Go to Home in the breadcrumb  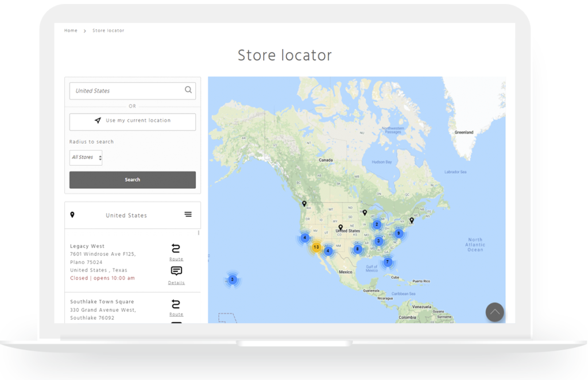coord(71,30)
